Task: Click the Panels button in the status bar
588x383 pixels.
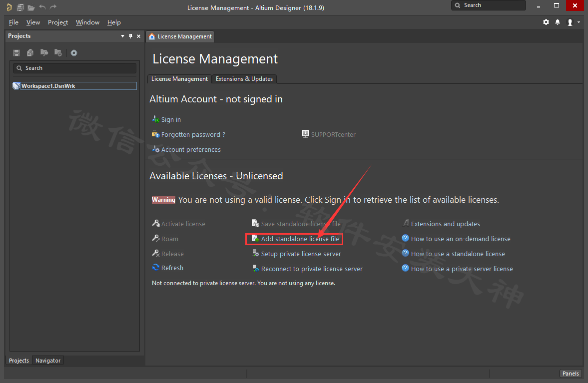Action: 571,374
